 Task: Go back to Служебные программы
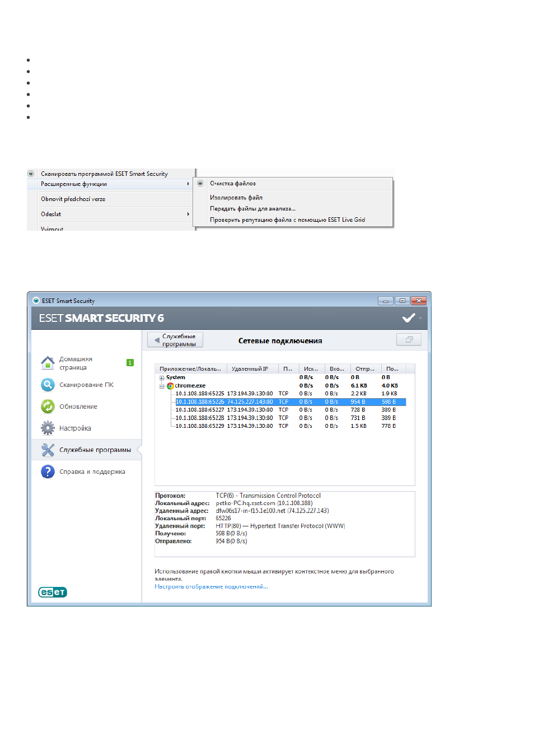pos(175,340)
